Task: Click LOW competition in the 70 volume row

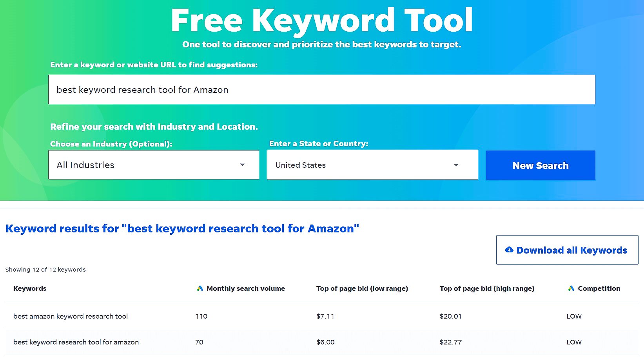Action: point(574,342)
